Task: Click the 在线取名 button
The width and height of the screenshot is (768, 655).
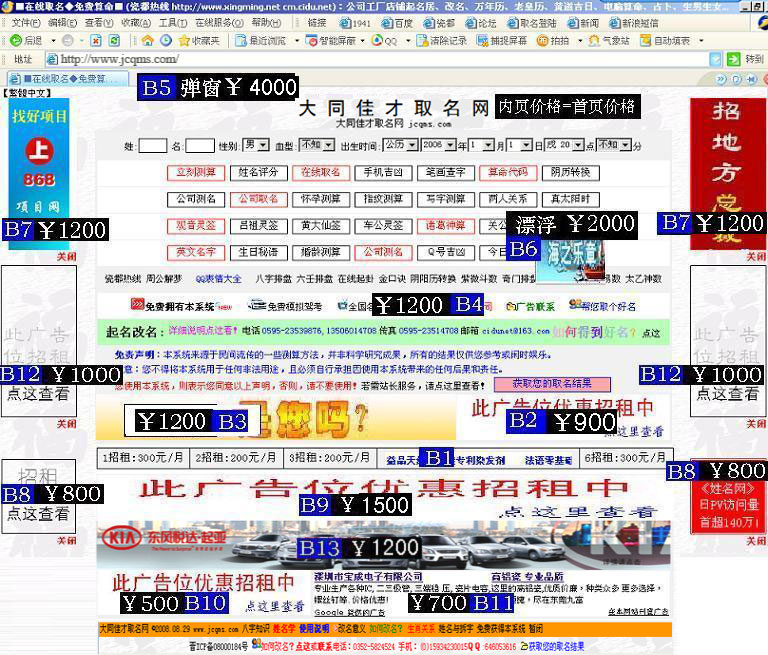Action: tap(321, 173)
